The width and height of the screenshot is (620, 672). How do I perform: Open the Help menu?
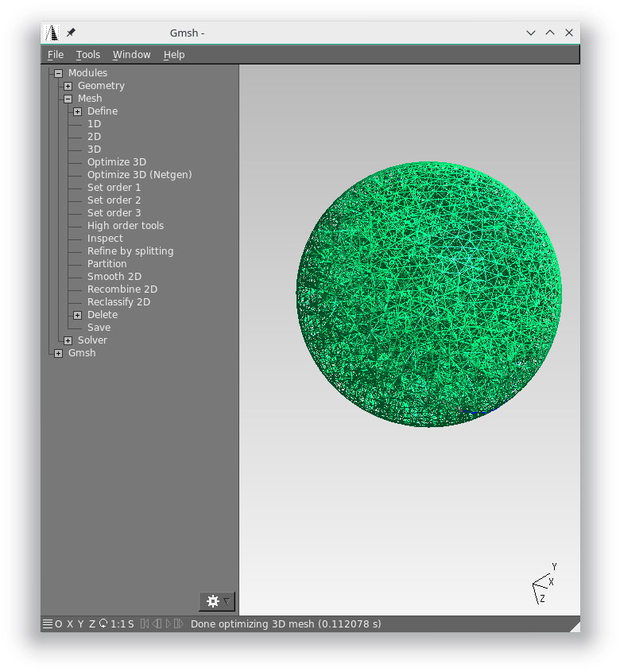[174, 54]
